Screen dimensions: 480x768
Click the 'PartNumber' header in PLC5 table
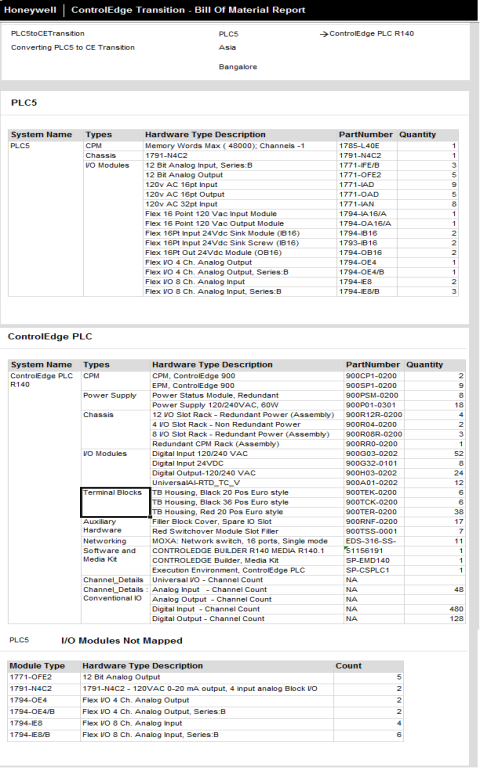pos(365,135)
